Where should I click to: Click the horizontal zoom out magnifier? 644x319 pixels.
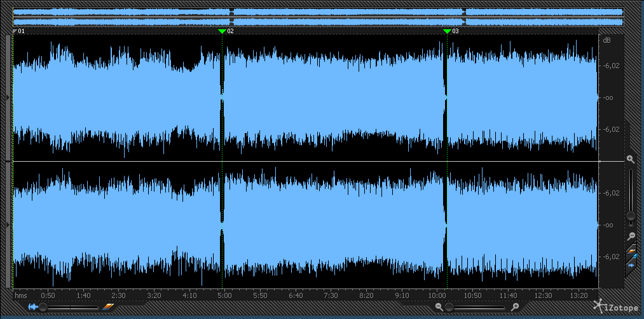(x=439, y=307)
